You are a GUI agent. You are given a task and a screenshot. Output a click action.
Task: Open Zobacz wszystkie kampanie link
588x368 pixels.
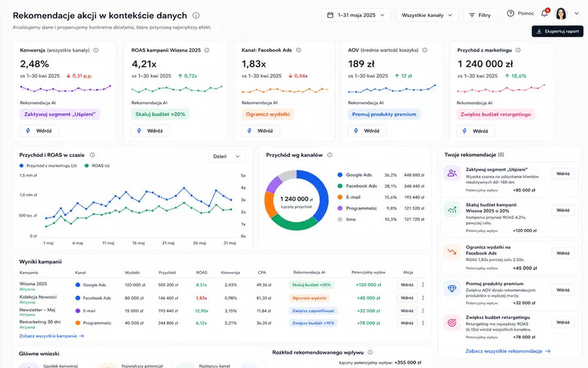[x=52, y=336]
